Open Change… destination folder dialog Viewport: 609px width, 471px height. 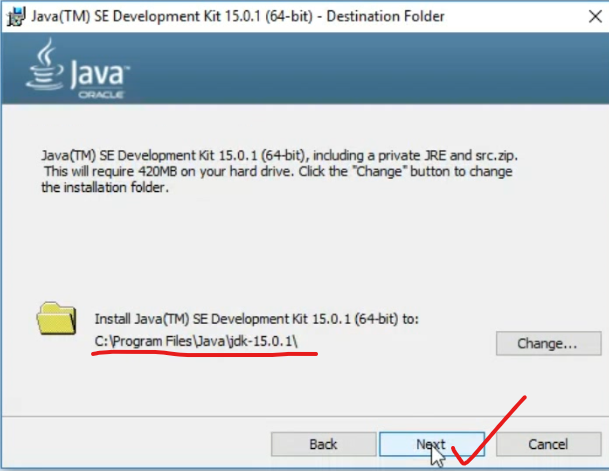click(548, 343)
